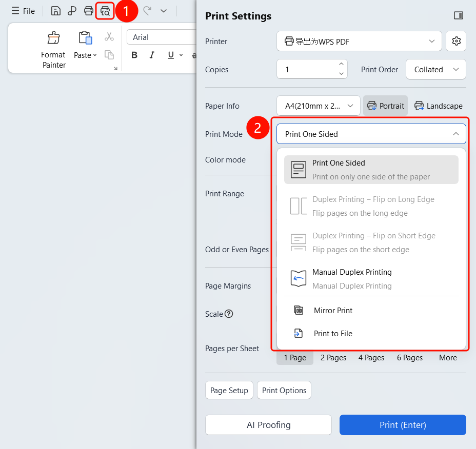The image size is (476, 449).
Task: Collapse the Print Settings side panel
Action: pos(459,15)
